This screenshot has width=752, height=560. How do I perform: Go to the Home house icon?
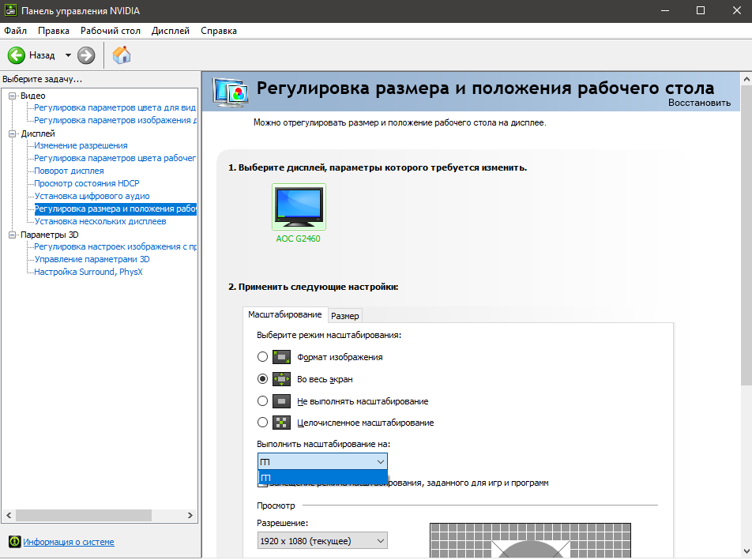point(122,54)
